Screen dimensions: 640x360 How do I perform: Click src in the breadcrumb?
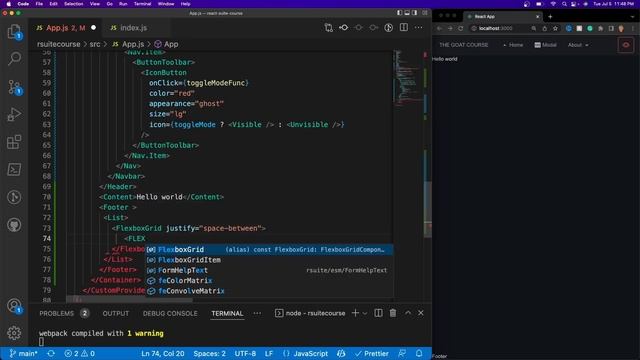95,44
